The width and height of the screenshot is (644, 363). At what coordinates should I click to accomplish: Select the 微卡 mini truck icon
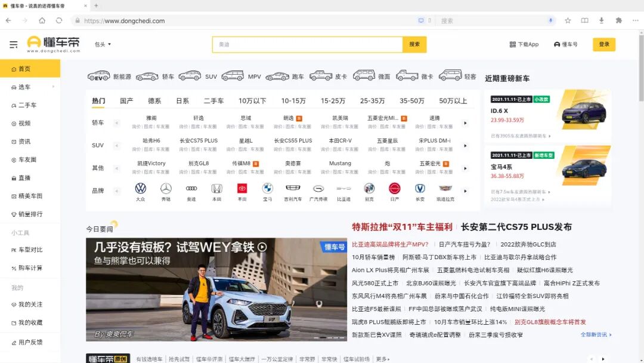407,76
